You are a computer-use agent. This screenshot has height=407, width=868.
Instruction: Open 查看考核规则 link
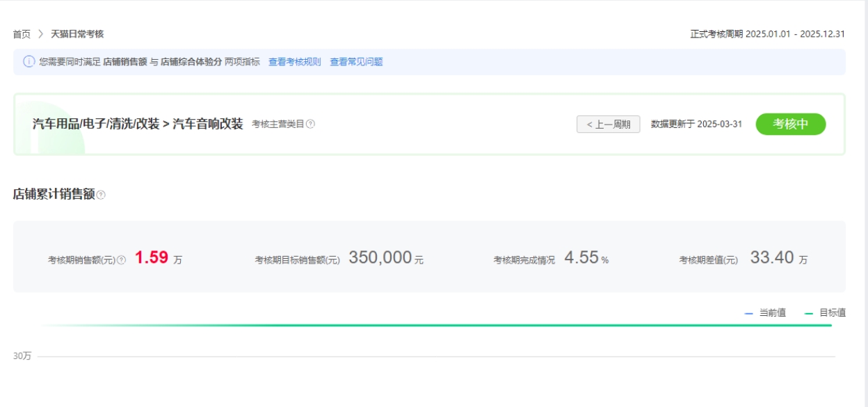[x=295, y=62]
